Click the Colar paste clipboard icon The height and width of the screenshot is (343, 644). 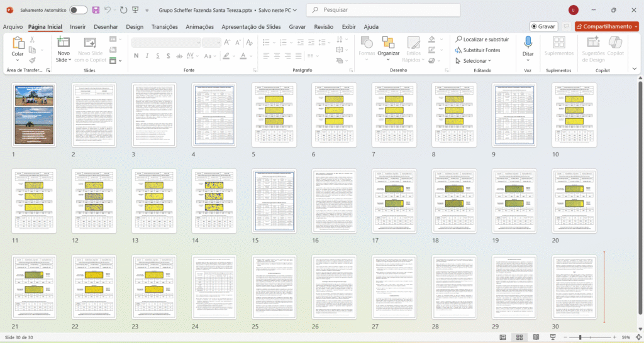pos(18,43)
